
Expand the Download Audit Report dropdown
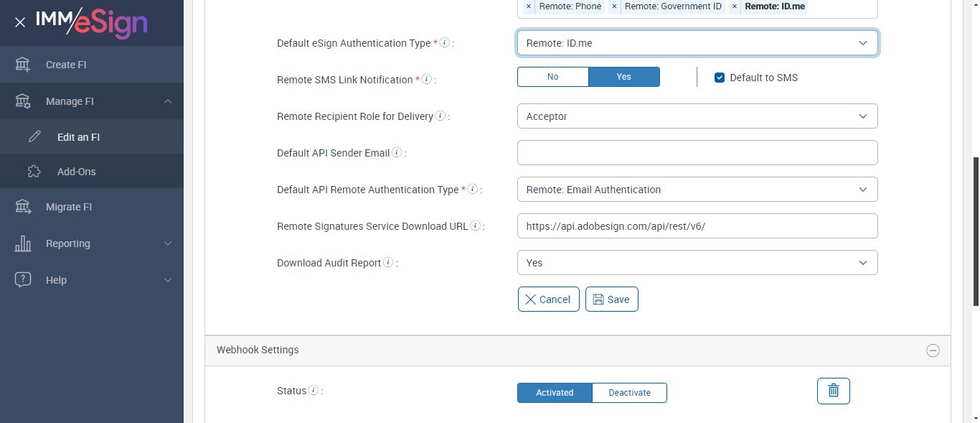(x=697, y=263)
